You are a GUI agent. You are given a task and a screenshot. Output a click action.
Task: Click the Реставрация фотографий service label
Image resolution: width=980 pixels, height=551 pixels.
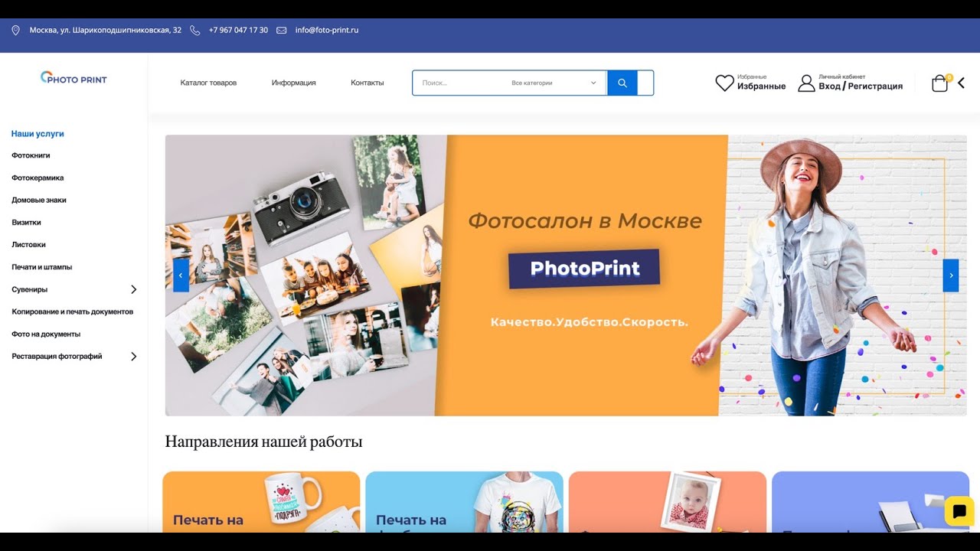point(57,357)
